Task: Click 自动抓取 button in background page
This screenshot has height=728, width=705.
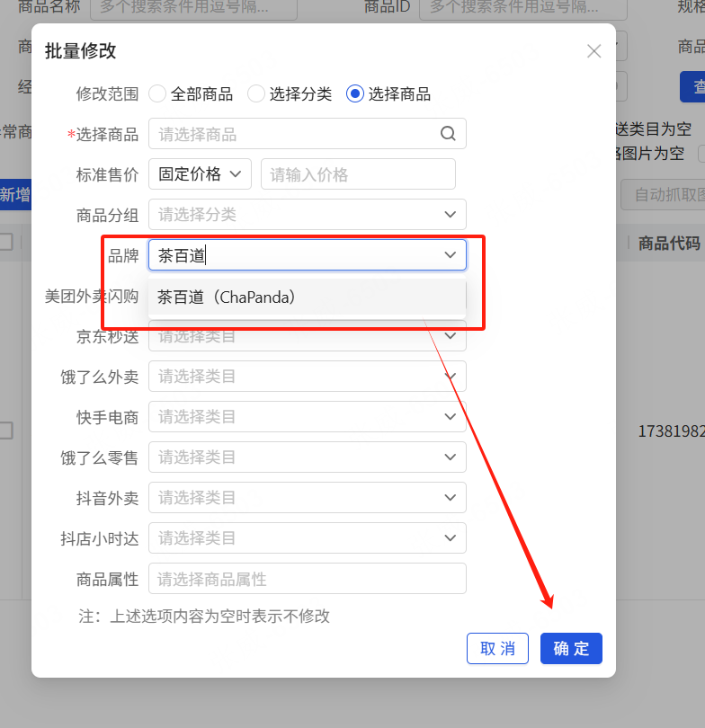Action: pos(664,194)
